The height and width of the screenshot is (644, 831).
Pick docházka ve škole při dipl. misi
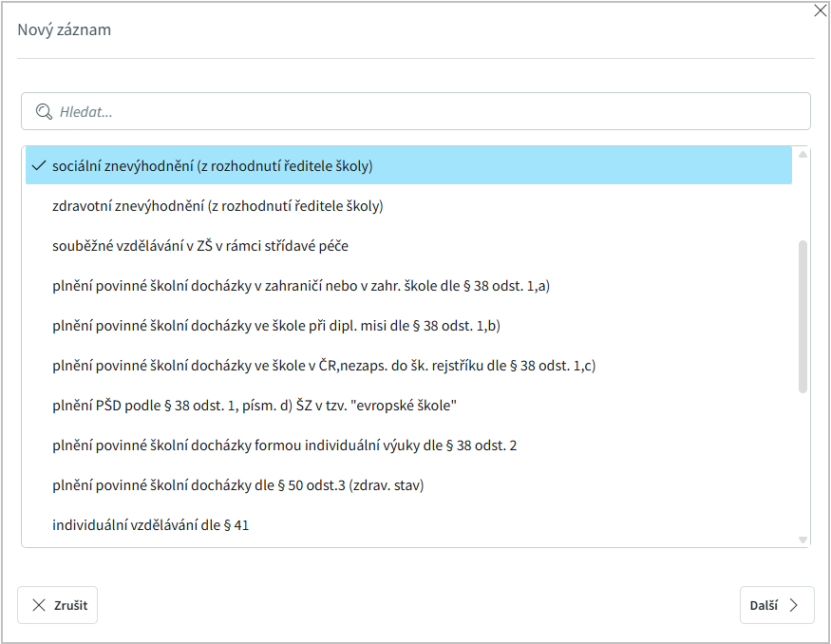276,325
